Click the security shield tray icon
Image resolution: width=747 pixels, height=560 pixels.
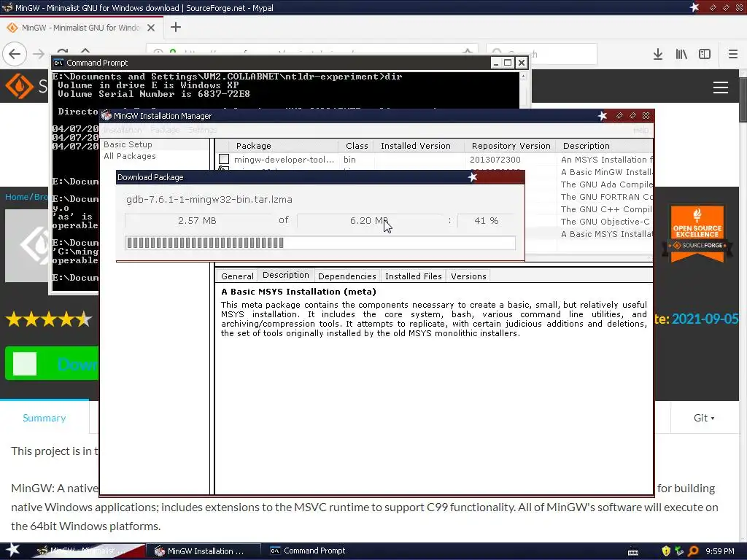point(666,551)
